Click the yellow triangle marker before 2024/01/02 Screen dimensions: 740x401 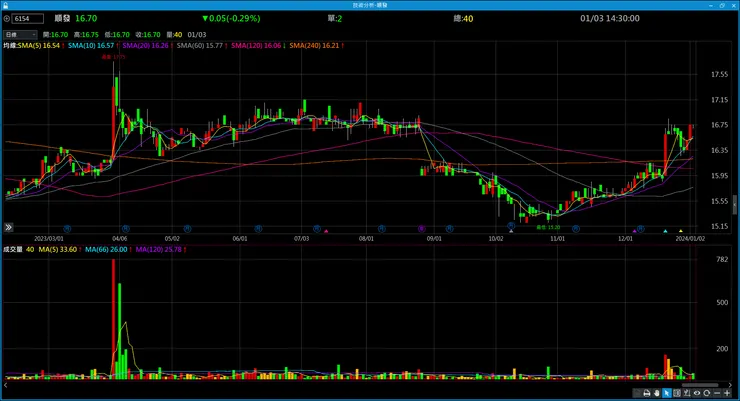point(681,231)
